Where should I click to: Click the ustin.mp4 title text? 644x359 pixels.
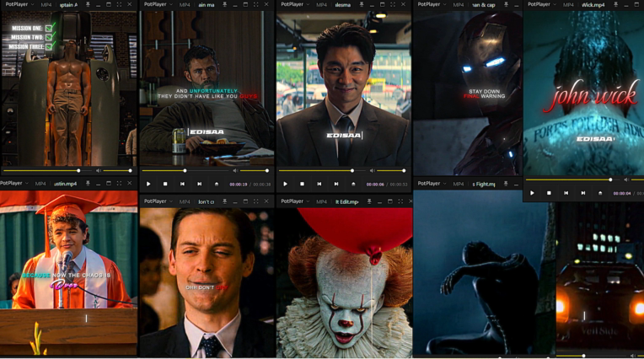click(x=65, y=184)
